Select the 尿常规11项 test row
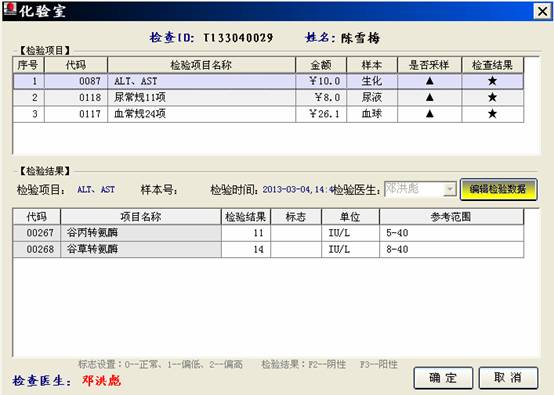 coord(268,98)
